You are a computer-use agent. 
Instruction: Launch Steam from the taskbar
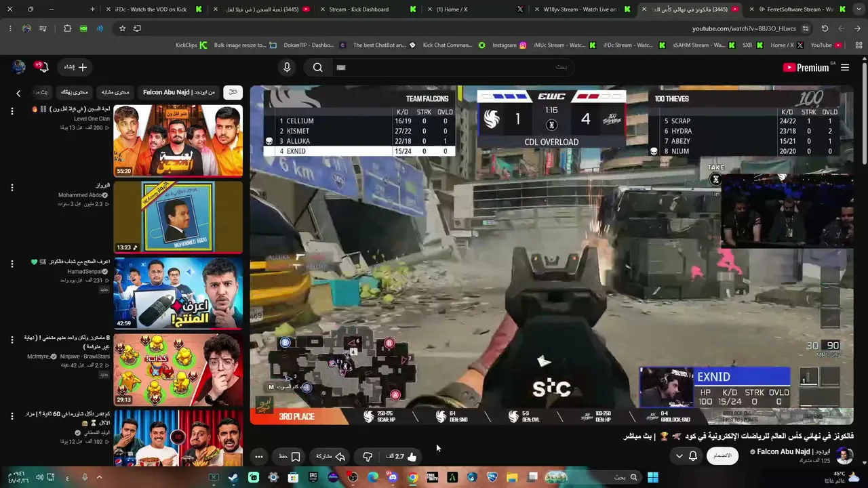point(233,477)
